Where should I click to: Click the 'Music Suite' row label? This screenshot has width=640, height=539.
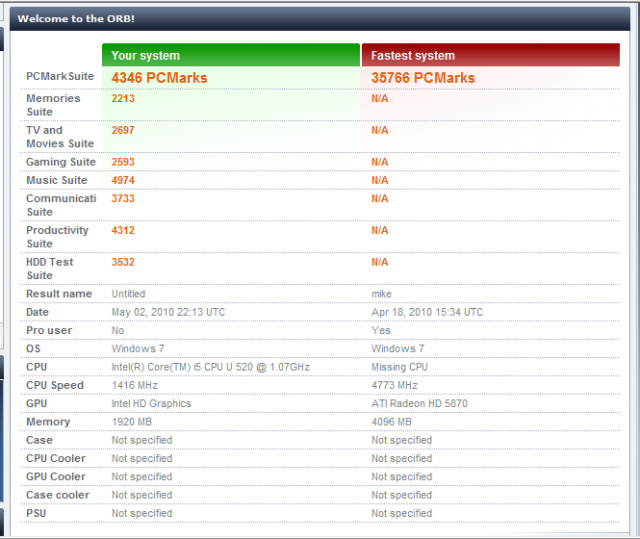(x=57, y=180)
